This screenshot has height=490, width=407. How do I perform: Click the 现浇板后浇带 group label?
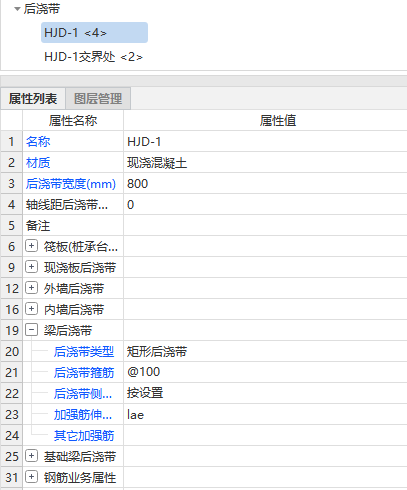80,267
